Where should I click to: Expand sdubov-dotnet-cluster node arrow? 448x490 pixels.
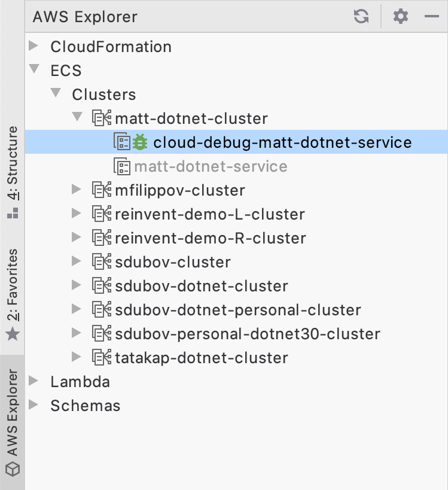[76, 285]
